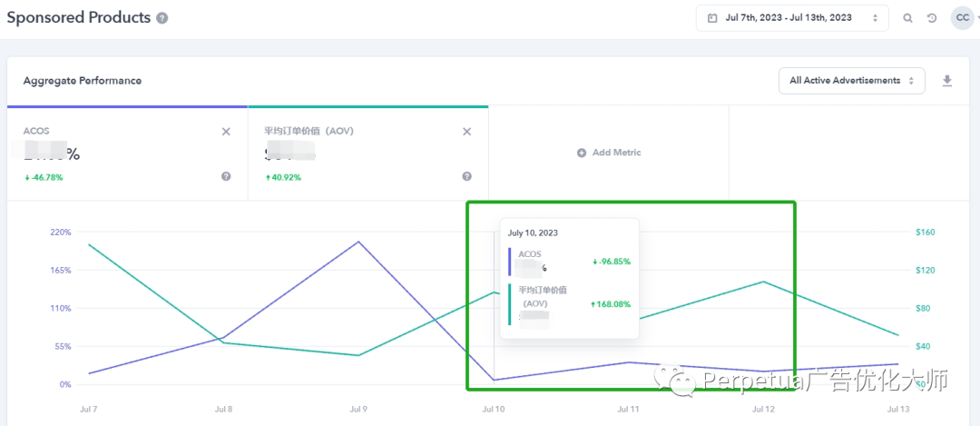Click the help icon beside Sponsored Products title

tap(162, 18)
